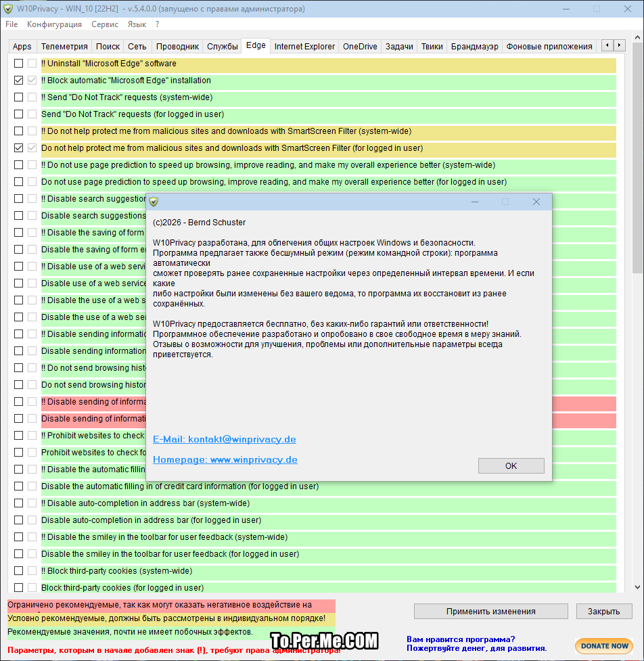Click the Закрыть button

[603, 611]
